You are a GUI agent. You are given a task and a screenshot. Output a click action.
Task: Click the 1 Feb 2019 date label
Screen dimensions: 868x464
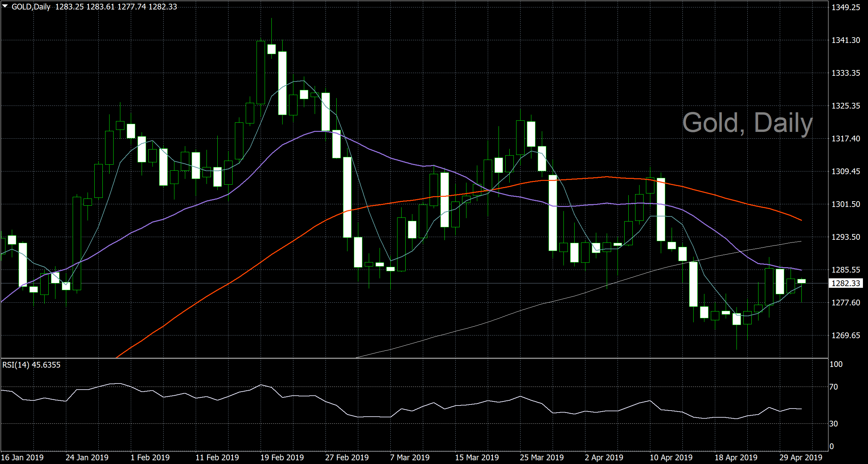pos(150,458)
